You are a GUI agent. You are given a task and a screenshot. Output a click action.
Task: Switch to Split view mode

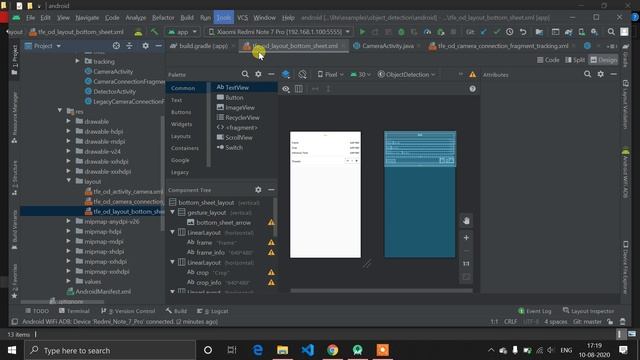pyautogui.click(x=575, y=60)
